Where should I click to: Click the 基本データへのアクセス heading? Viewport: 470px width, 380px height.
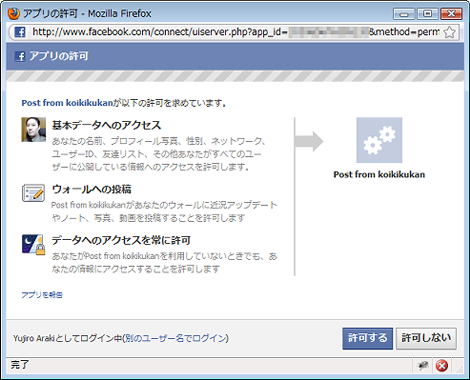(107, 125)
